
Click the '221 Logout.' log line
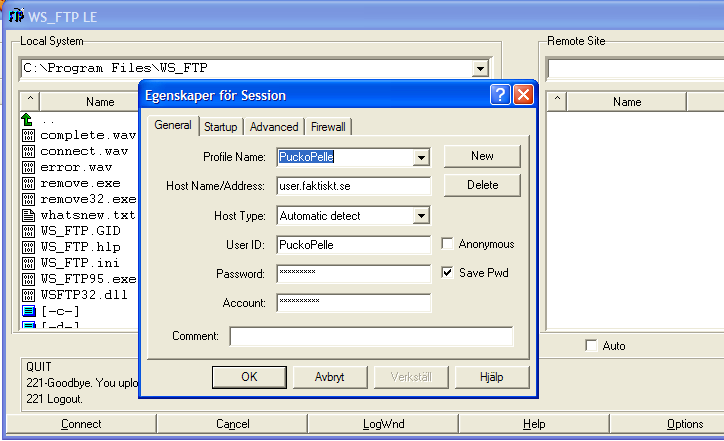54,399
